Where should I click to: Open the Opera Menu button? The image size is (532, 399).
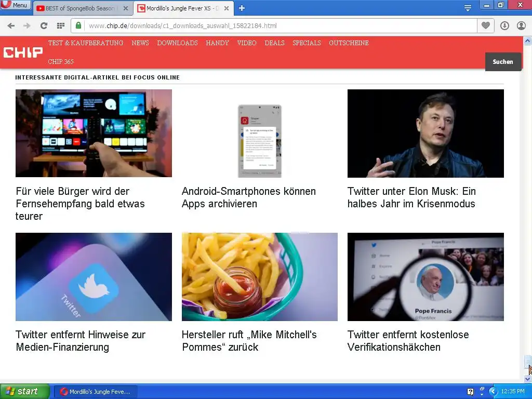click(15, 5)
